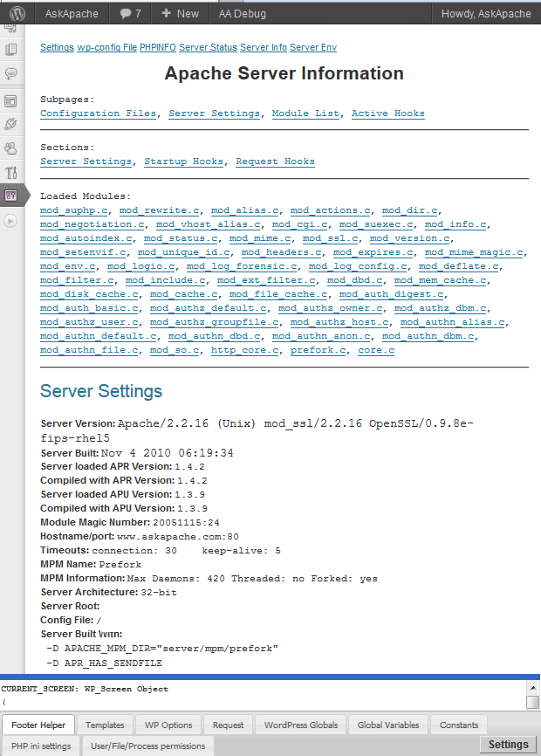Switch to the WP Options tab
This screenshot has height=756, width=541.
[168, 725]
